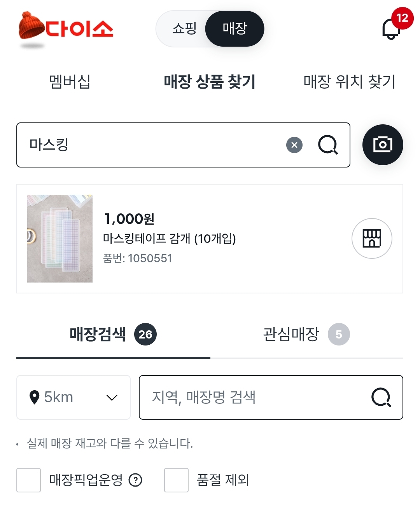
Task: Click the store icon beside product
Action: point(372,238)
